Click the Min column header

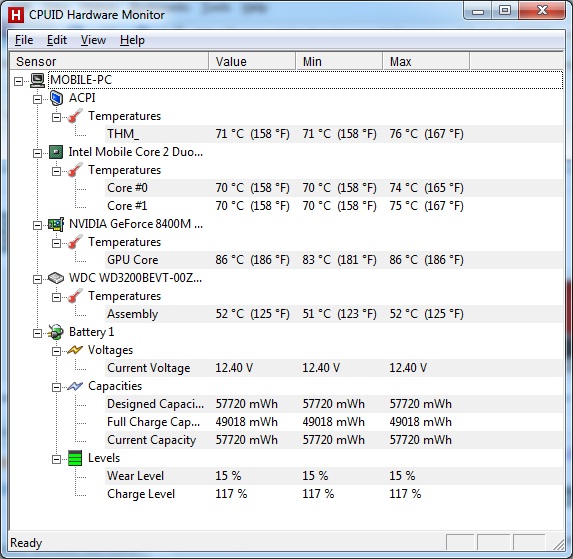coord(339,61)
